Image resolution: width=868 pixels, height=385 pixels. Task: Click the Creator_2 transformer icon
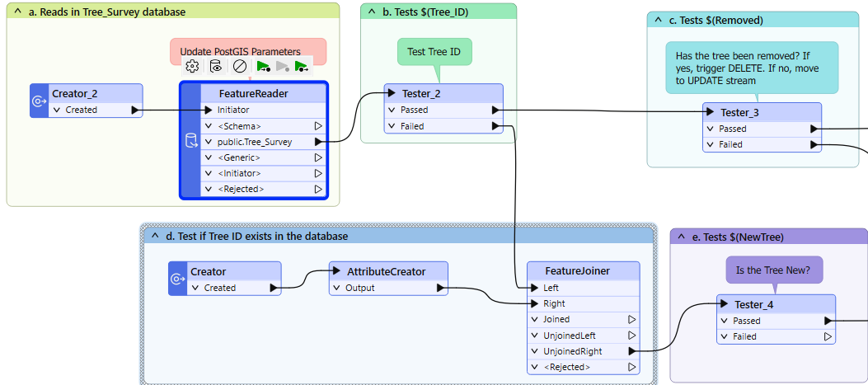coord(39,101)
